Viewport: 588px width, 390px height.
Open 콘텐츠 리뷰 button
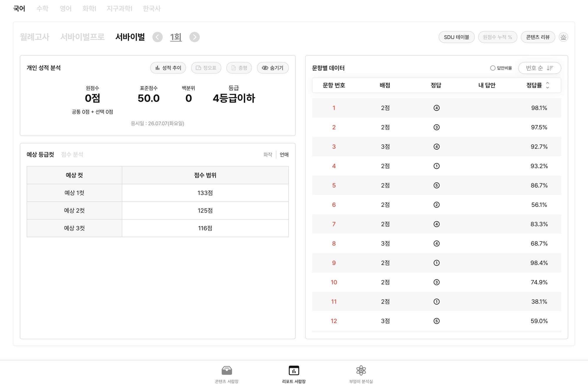(538, 37)
